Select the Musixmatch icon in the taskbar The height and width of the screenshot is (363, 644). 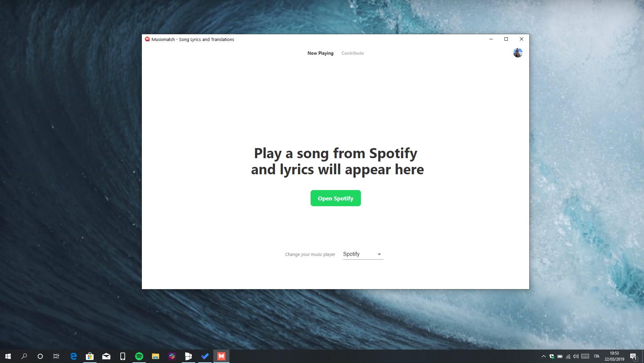tap(221, 356)
